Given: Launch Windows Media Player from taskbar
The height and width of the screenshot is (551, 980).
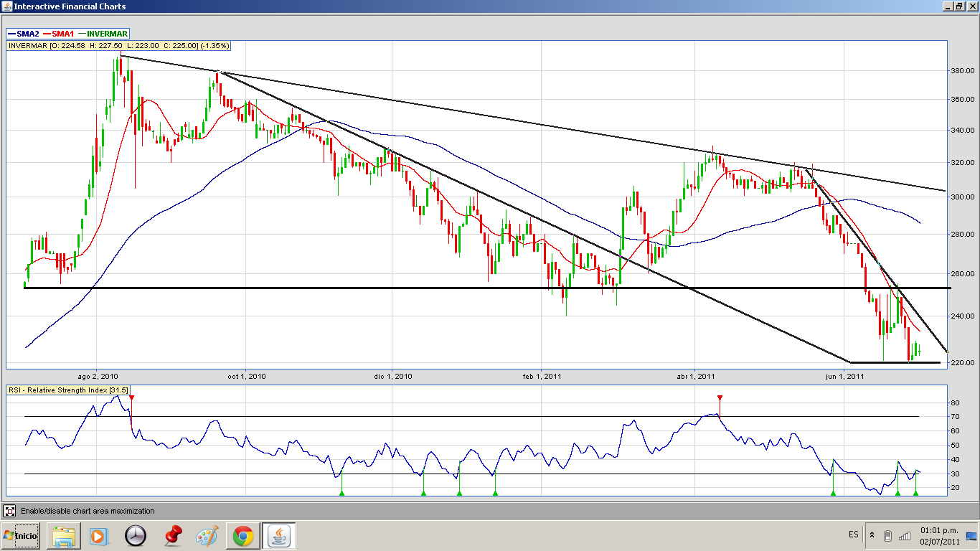Looking at the screenshot, I should [99, 536].
